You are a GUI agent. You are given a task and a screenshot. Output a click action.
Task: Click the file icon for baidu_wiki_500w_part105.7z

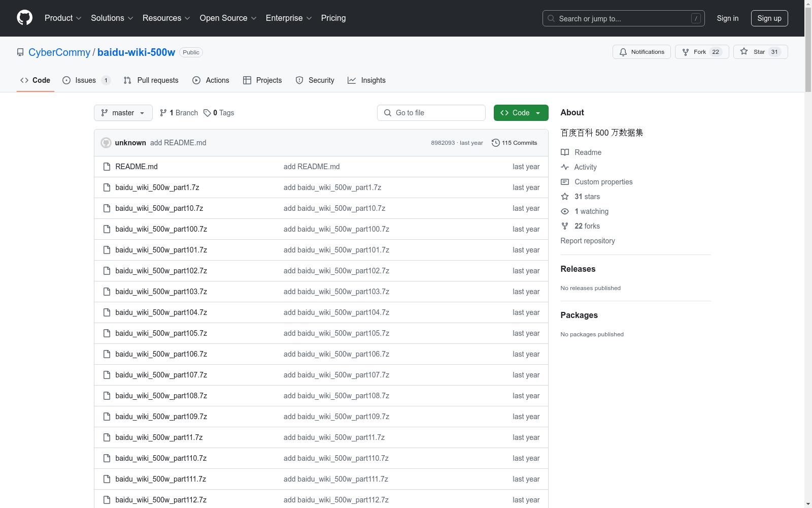click(x=107, y=333)
